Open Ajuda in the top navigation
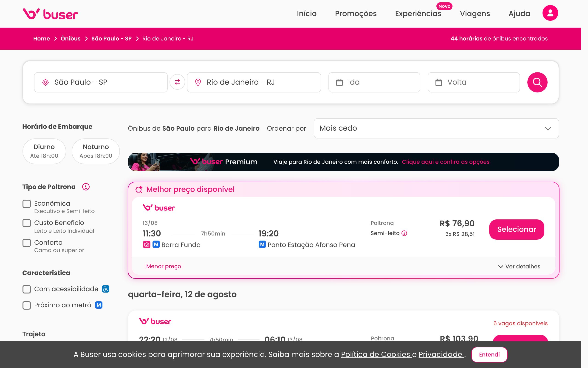Viewport: 588px width, 368px height. 519,14
